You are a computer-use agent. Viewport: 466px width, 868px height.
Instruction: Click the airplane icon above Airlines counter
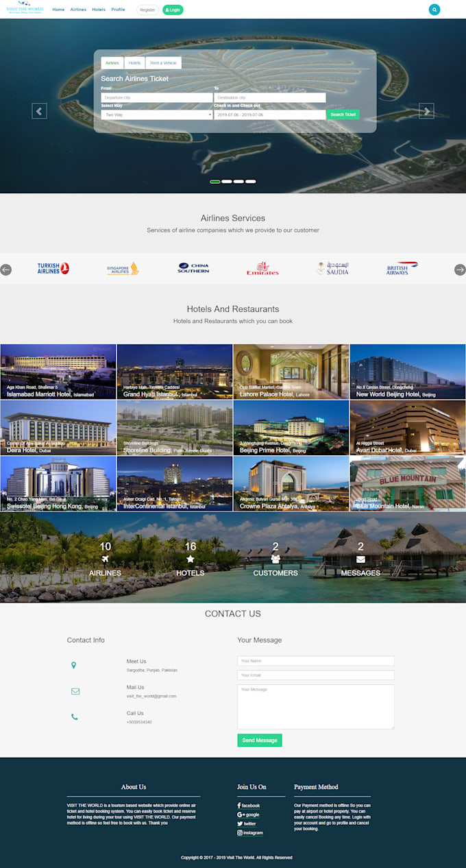pyautogui.click(x=105, y=559)
